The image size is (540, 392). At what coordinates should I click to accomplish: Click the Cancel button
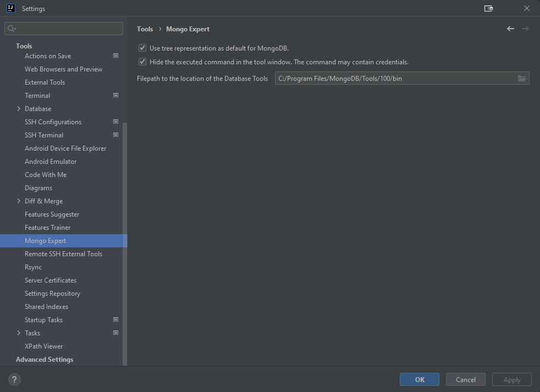click(465, 379)
